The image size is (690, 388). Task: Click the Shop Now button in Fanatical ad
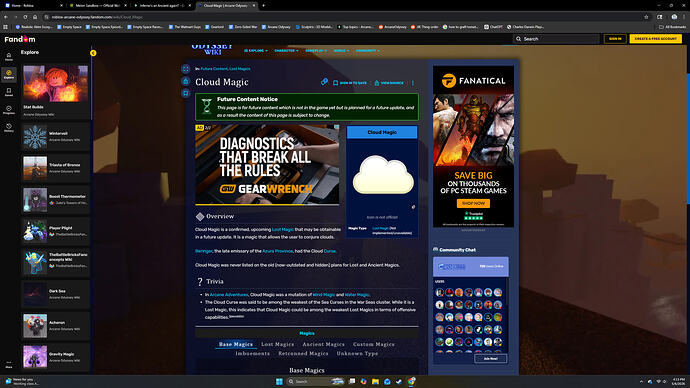473,203
